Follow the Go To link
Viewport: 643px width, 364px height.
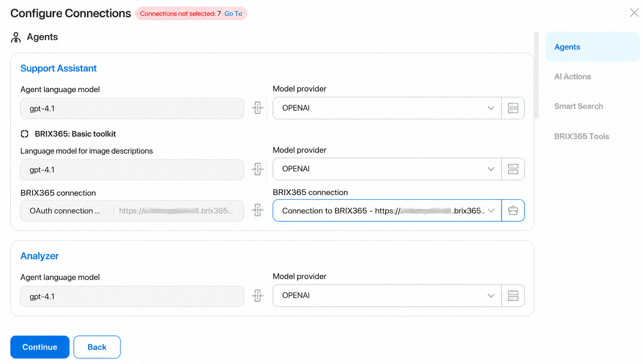[x=233, y=13]
